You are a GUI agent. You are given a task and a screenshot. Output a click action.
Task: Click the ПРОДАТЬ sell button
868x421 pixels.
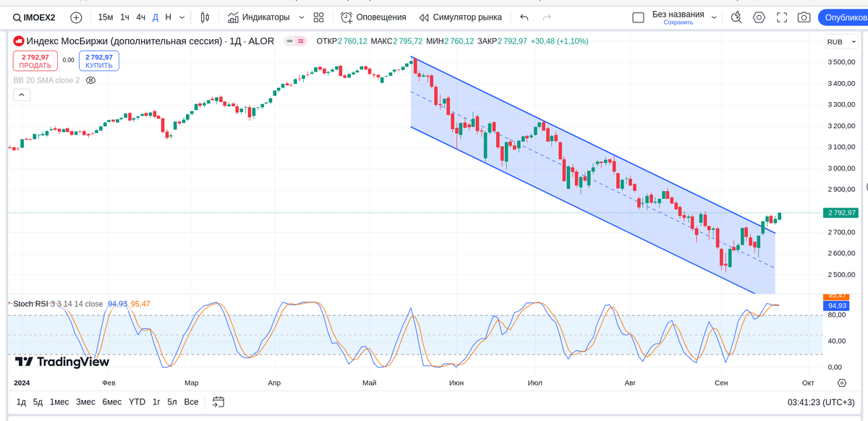click(x=35, y=61)
